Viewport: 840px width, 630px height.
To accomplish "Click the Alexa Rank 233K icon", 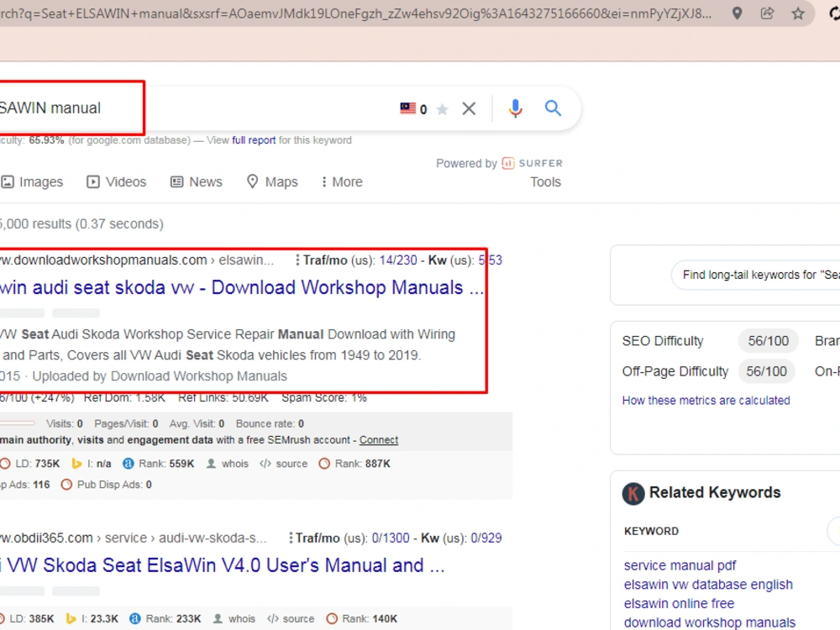I will (135, 619).
